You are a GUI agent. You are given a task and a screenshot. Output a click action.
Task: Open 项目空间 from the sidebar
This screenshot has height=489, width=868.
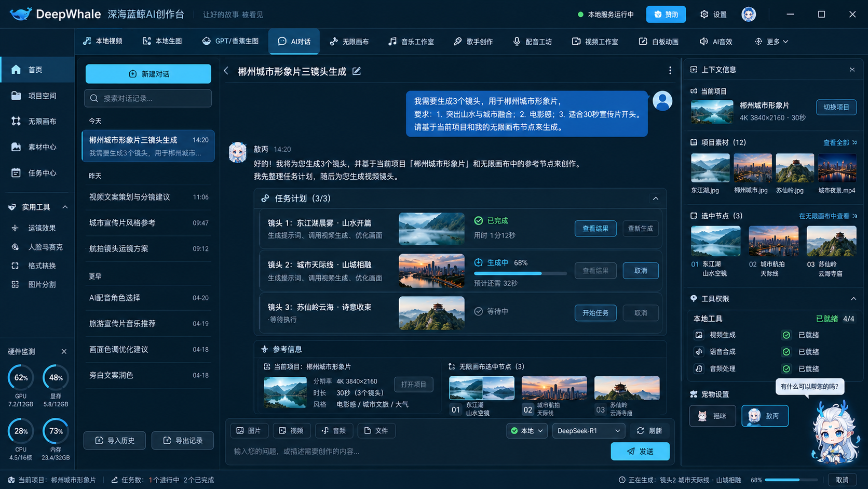tap(37, 96)
